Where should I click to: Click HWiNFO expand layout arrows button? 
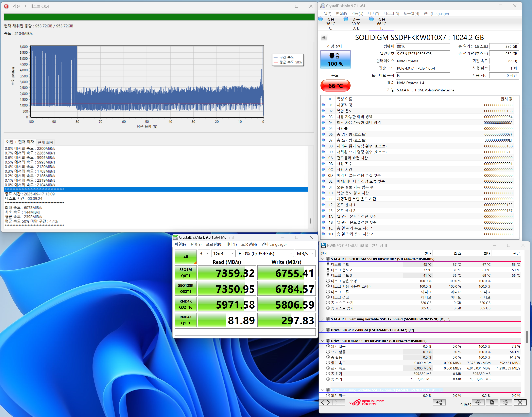coord(326,403)
